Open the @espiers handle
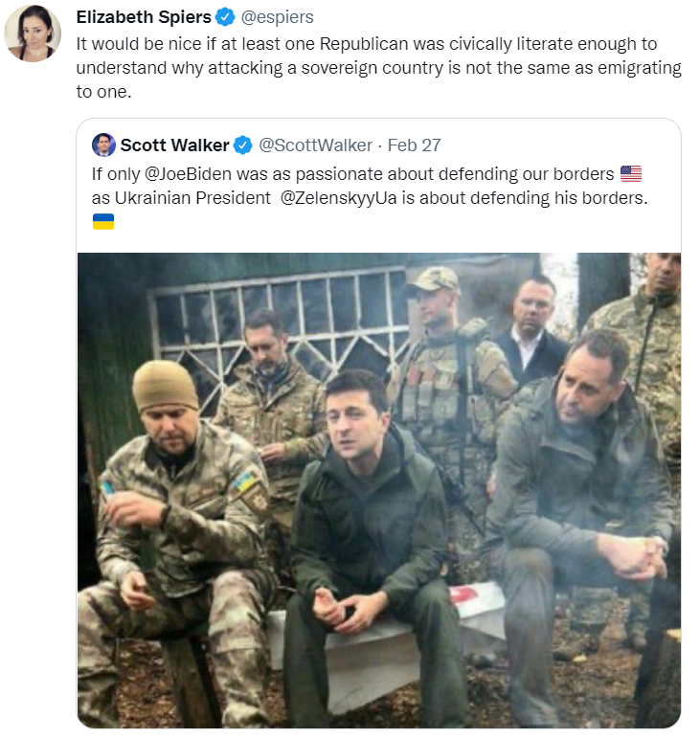The height and width of the screenshot is (737, 700). coord(277,17)
